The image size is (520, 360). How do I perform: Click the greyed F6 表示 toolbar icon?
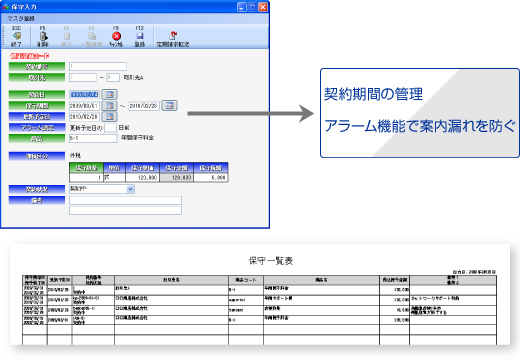67,37
